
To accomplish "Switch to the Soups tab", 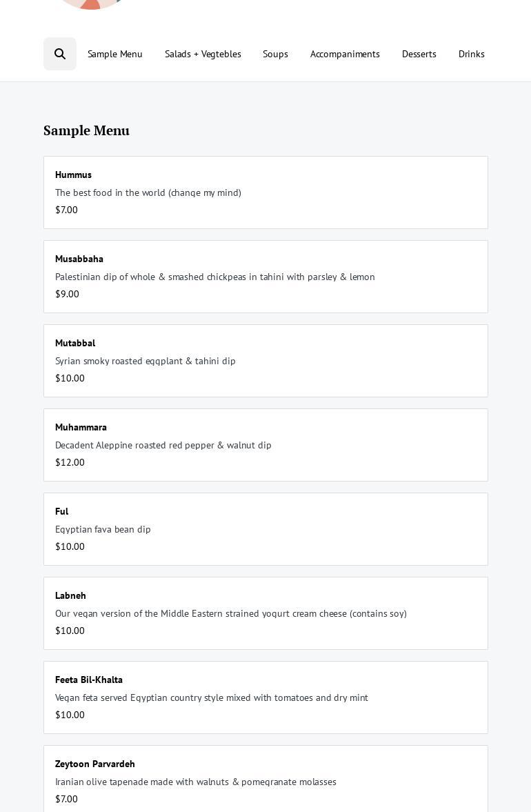I will click(x=275, y=54).
